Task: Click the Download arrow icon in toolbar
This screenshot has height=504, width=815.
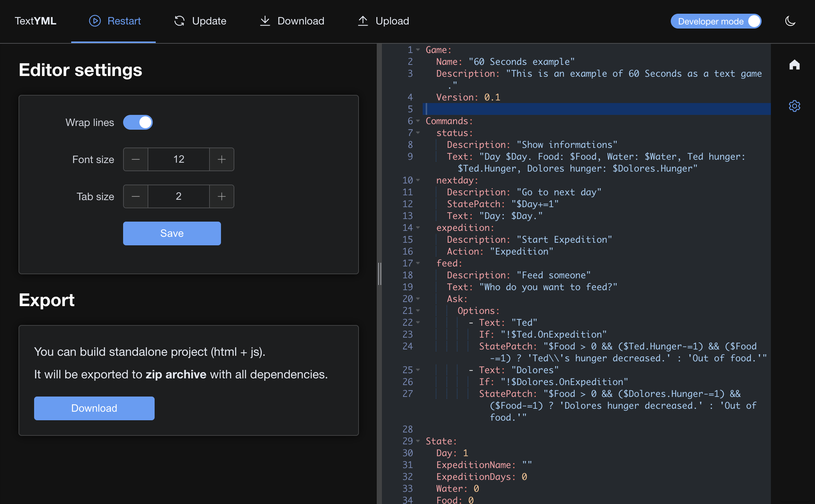Action: [x=265, y=21]
